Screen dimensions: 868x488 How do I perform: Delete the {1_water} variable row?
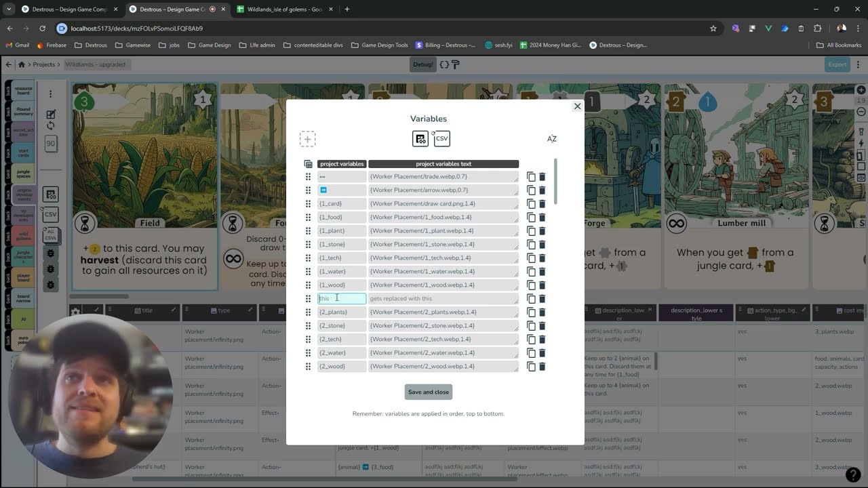(542, 272)
